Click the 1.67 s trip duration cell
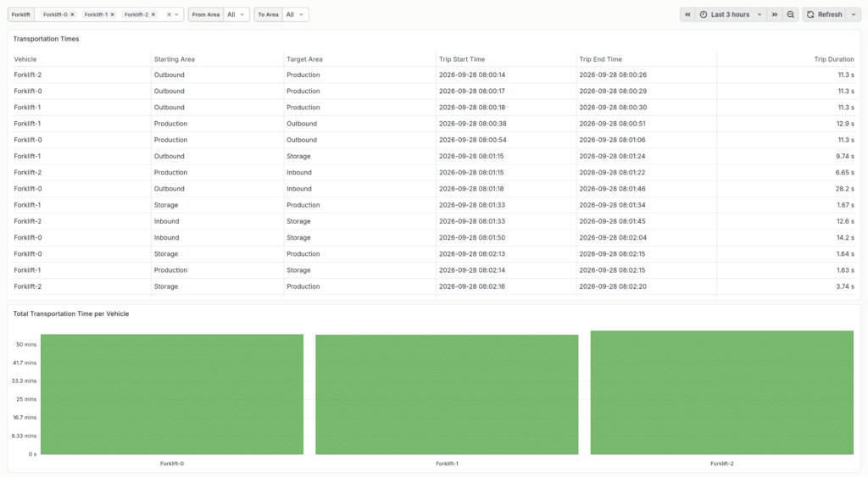The height and width of the screenshot is (477, 868). pos(845,205)
